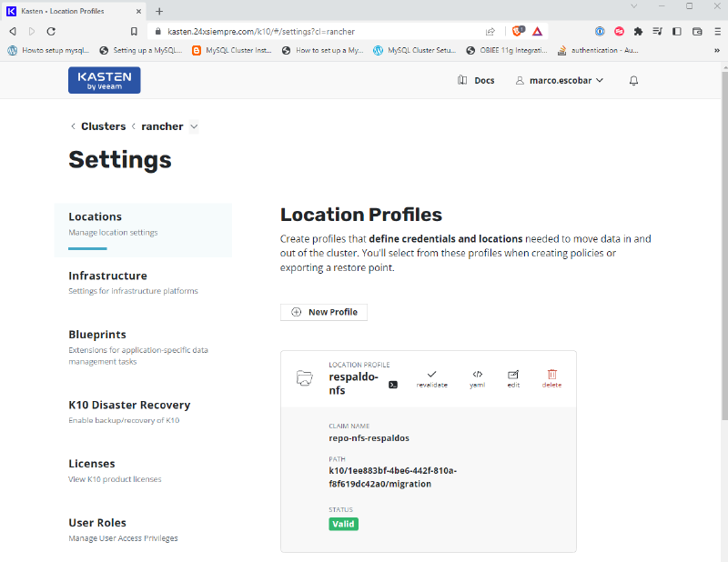Click the terminal icon next to respaldo-nfs
Screen dimensions: 728x562
393,385
